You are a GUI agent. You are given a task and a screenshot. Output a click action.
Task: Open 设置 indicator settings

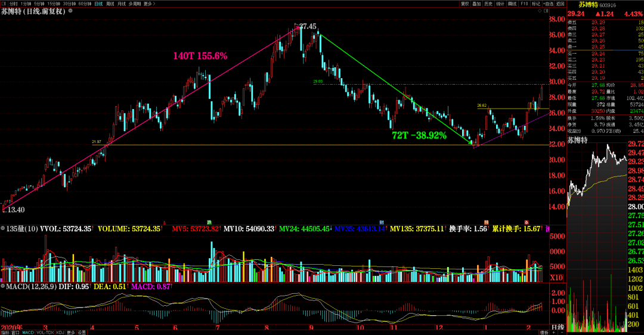point(82,333)
